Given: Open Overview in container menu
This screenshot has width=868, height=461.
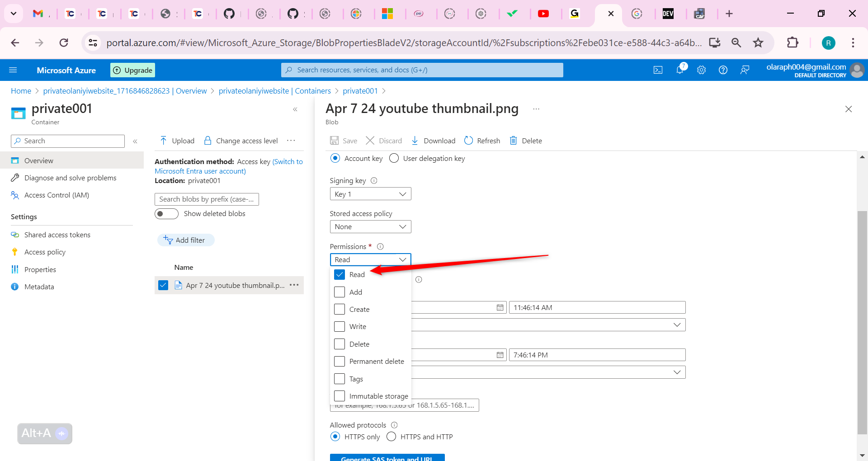Looking at the screenshot, I should (x=72, y=160).
